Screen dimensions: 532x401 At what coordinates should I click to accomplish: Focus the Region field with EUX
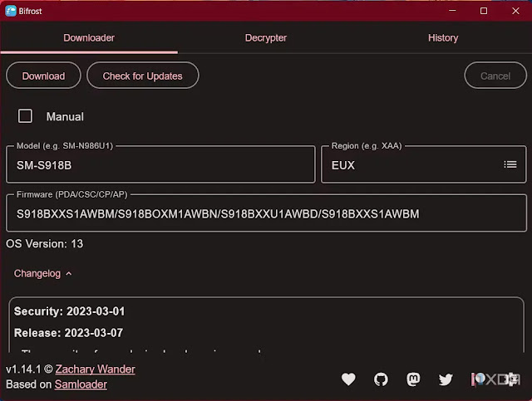(x=423, y=164)
